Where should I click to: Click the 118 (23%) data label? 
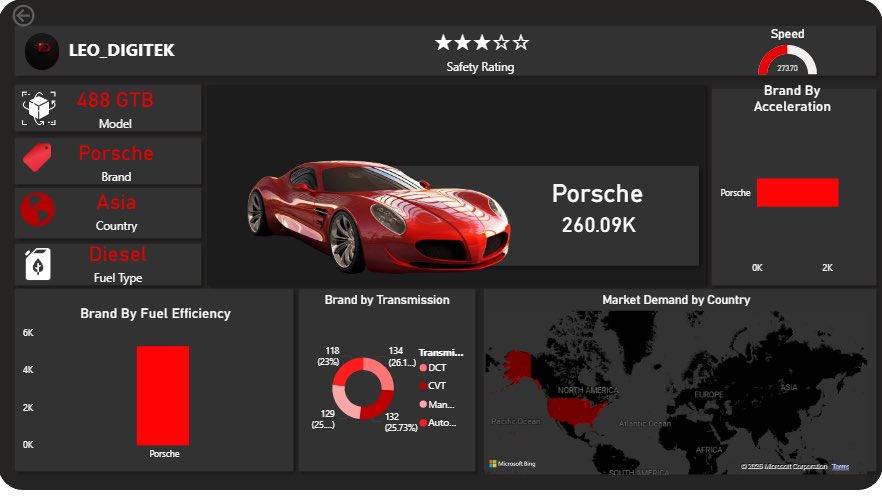(330, 356)
